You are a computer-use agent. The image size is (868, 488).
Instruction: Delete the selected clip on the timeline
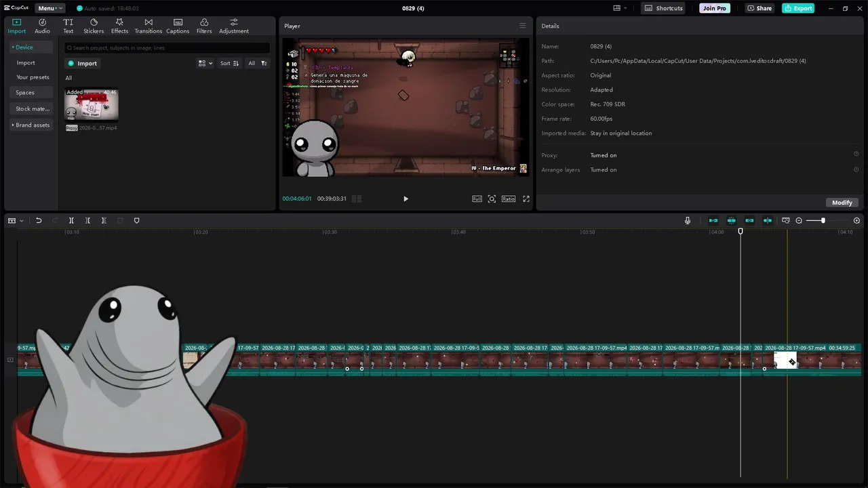120,220
